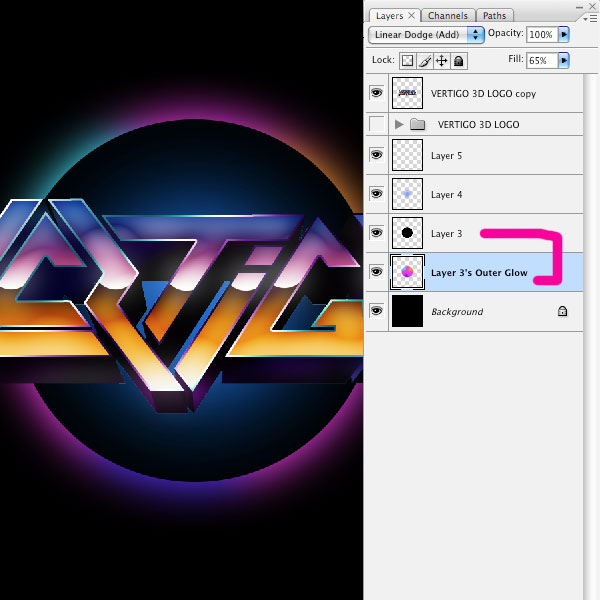Image resolution: width=600 pixels, height=600 pixels.
Task: Hide the Layer 3's Outer Glow layer
Action: pyautogui.click(x=377, y=272)
